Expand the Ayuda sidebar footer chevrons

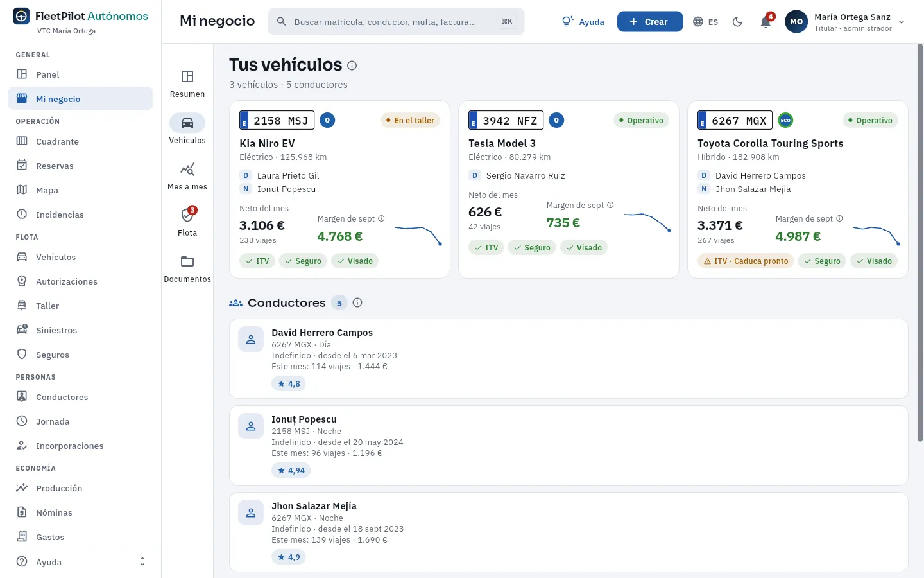(142, 562)
